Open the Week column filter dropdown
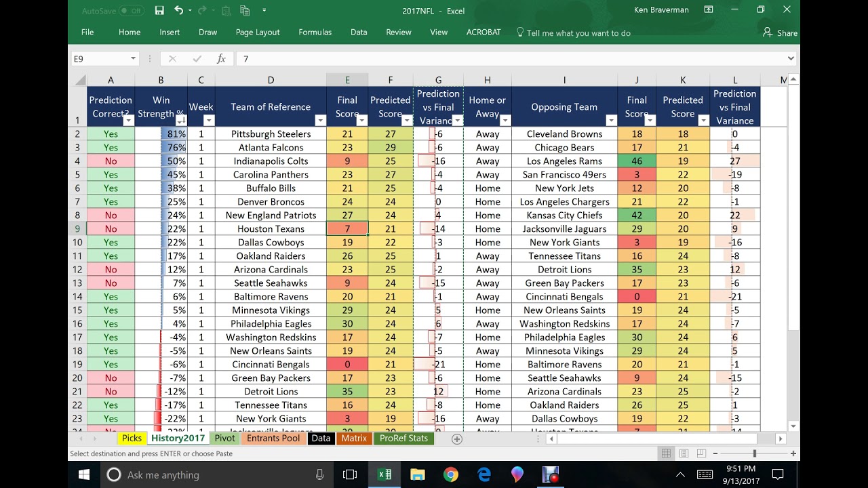 point(209,121)
